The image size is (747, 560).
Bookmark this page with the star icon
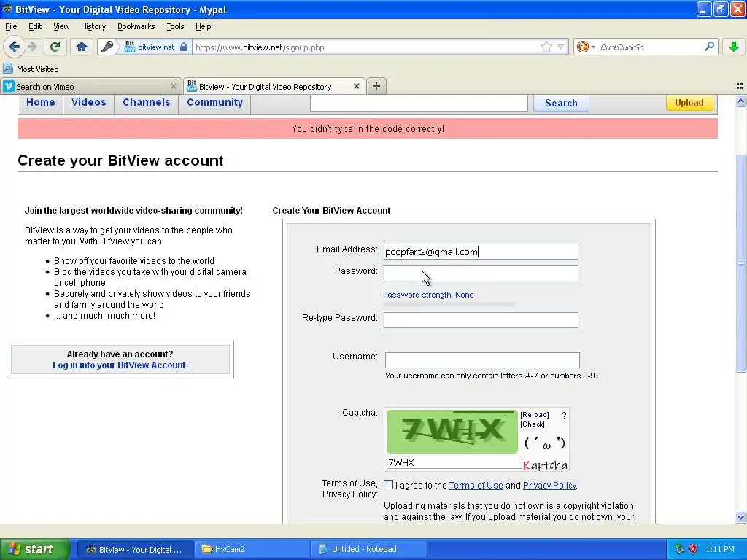click(546, 47)
